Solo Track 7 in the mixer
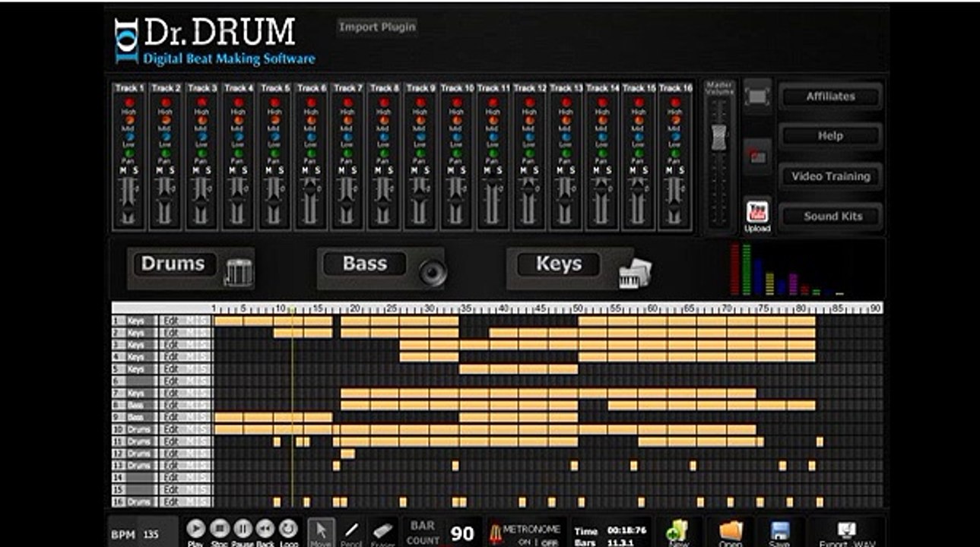The width and height of the screenshot is (980, 547). (354, 171)
